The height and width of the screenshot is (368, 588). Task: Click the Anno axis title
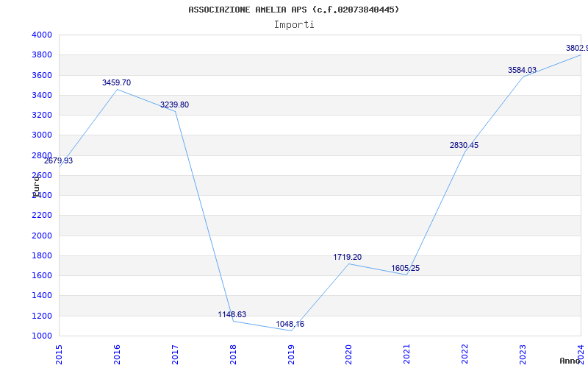(x=570, y=361)
